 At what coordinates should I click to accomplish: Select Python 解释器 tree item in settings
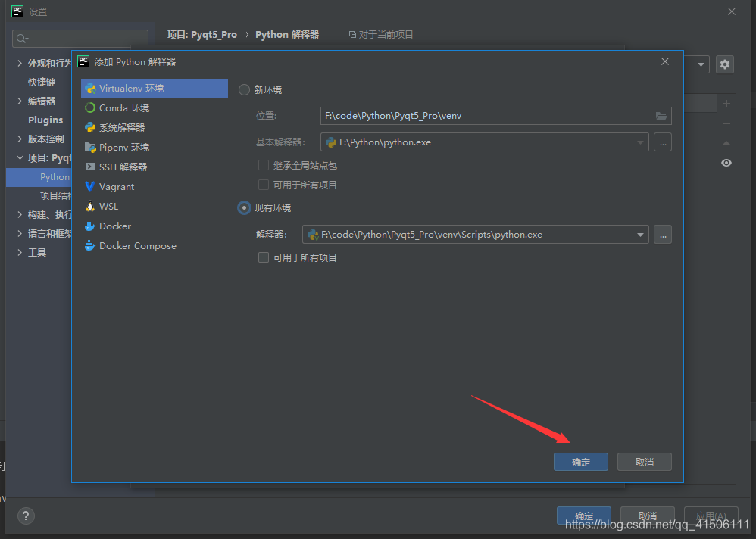coord(39,177)
